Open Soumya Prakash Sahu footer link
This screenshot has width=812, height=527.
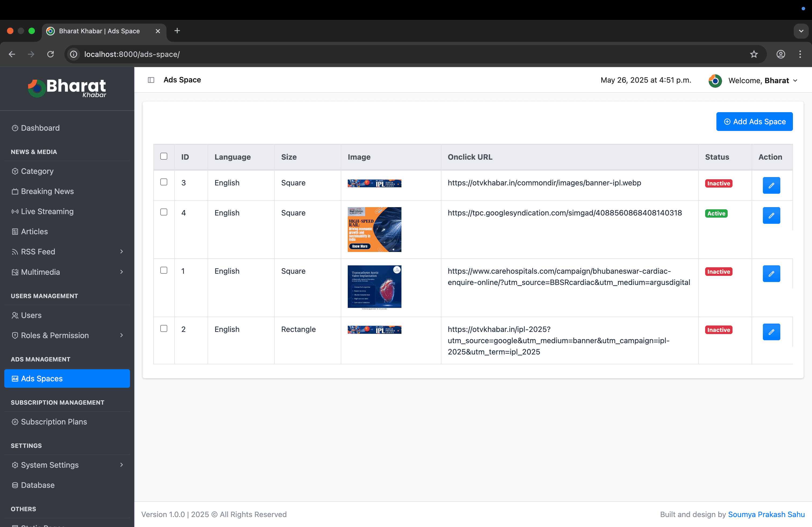click(766, 515)
